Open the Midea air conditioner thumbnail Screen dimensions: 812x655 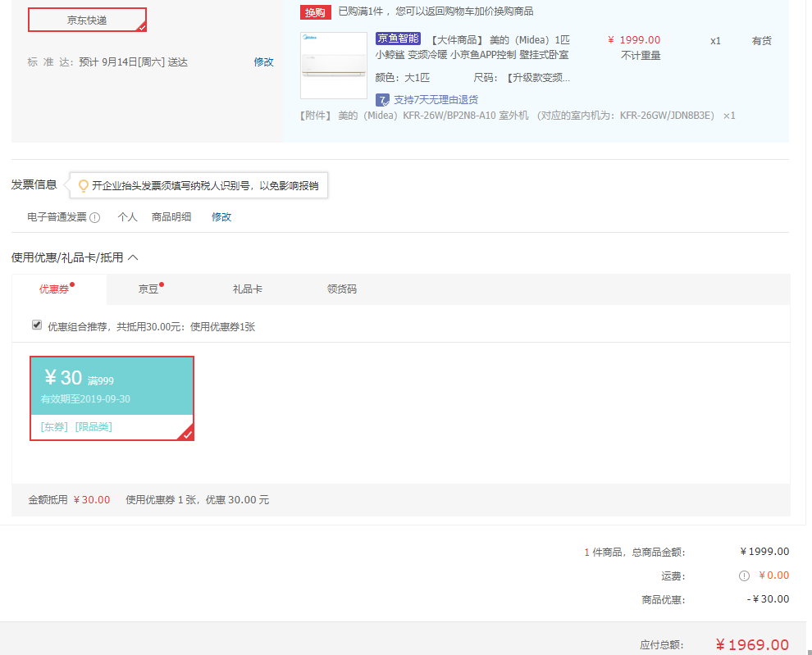[334, 66]
